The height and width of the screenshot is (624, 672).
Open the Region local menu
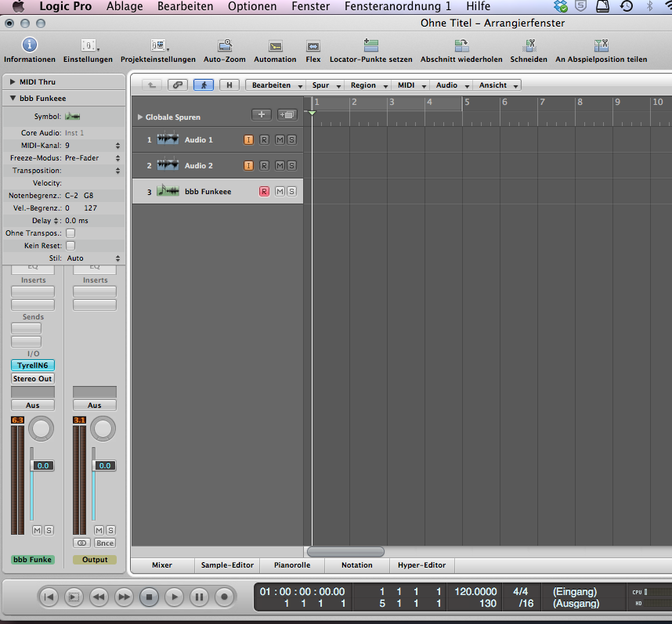(369, 85)
